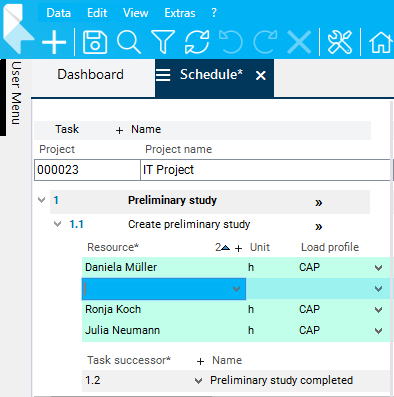Screen dimensions: 394x397
Task: Collapse the task 1 Preliminary study row
Action: point(42,200)
